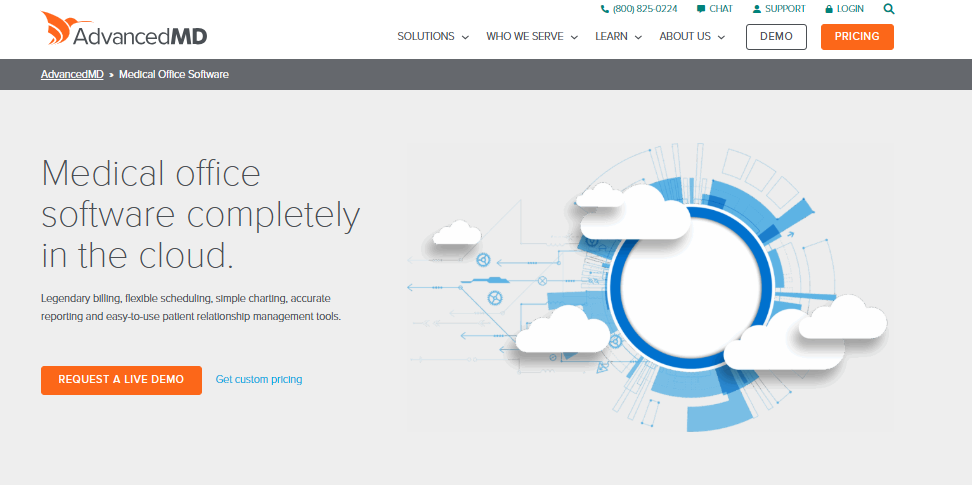
Task: Follow the Get custom pricing link
Action: [259, 380]
